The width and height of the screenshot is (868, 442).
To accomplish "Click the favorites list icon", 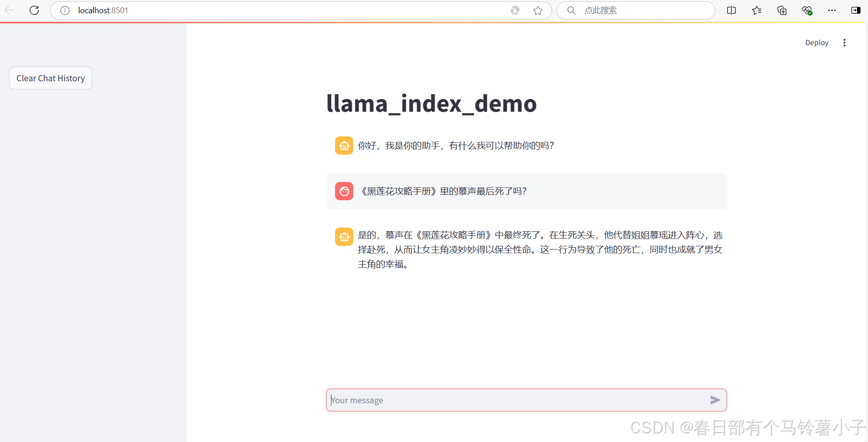I will coord(757,10).
